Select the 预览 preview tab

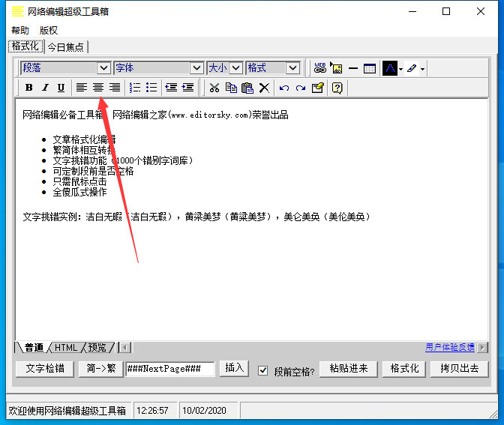(97, 347)
